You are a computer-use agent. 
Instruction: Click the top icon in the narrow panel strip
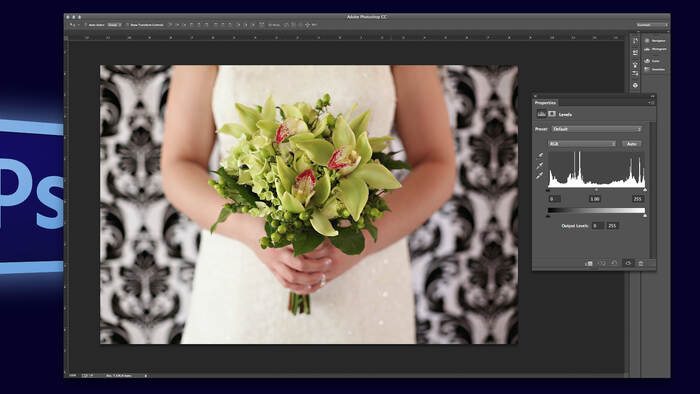tap(635, 41)
